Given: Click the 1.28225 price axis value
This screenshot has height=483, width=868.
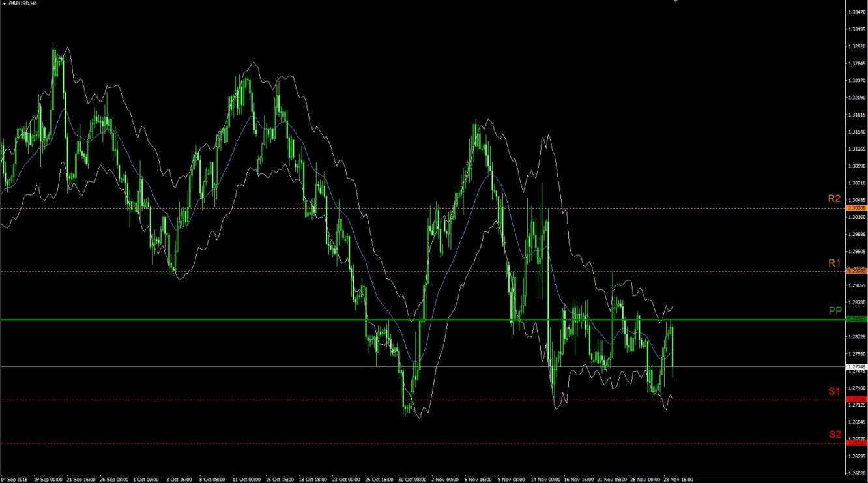Looking at the screenshot, I should (x=857, y=337).
